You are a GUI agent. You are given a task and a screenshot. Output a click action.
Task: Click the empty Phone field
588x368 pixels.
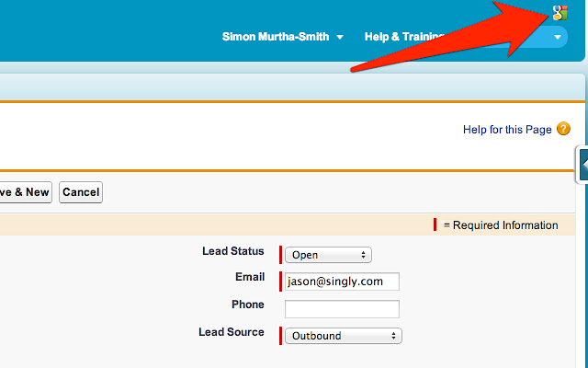(x=342, y=309)
